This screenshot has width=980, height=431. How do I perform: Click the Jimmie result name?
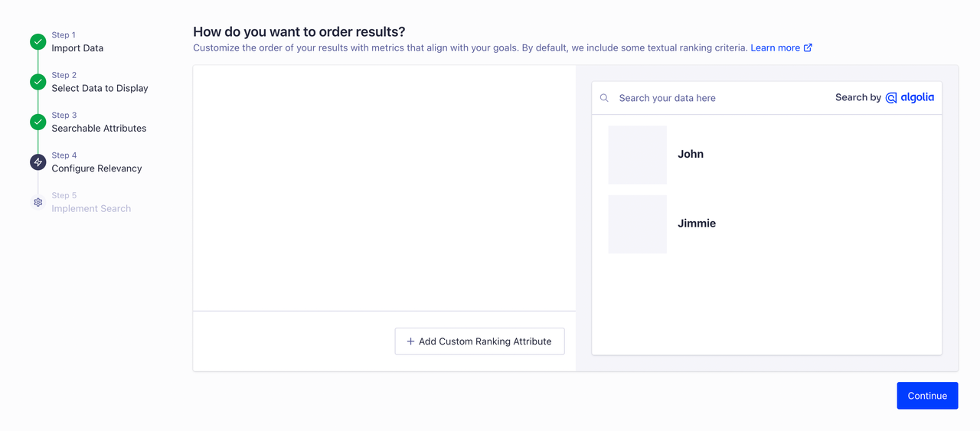tap(697, 224)
